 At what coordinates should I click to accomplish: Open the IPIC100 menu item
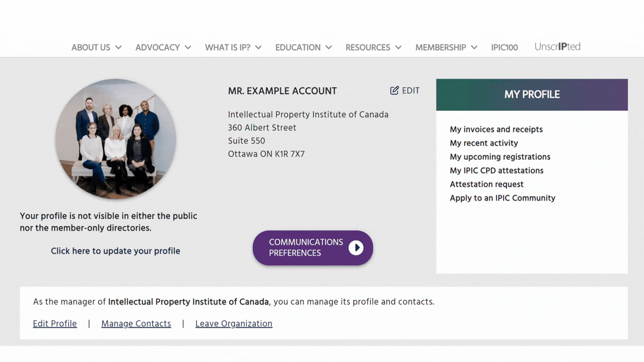pyautogui.click(x=504, y=47)
